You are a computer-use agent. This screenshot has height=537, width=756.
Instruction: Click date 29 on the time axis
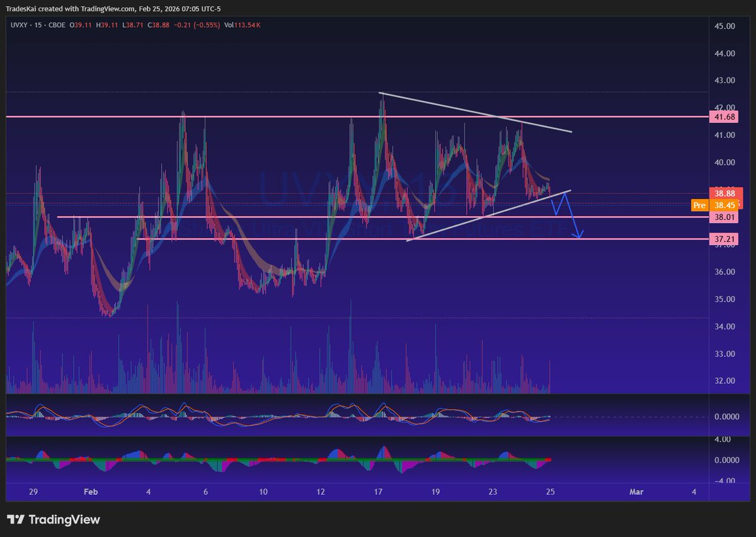click(33, 492)
